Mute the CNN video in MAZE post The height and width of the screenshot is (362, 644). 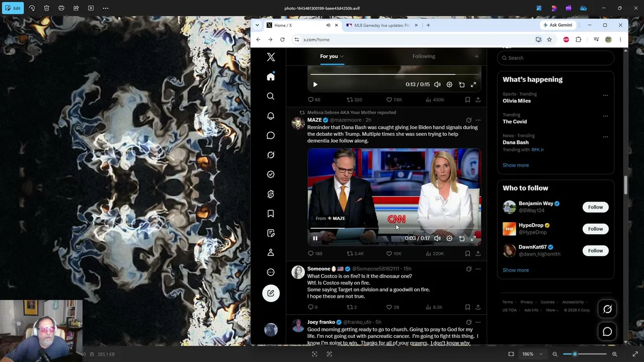pos(437,238)
